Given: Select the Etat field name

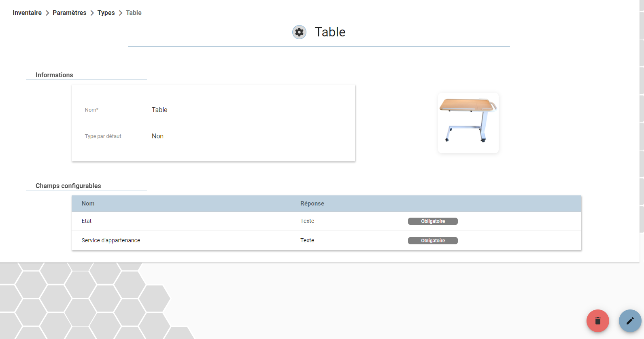Looking at the screenshot, I should point(87,221).
